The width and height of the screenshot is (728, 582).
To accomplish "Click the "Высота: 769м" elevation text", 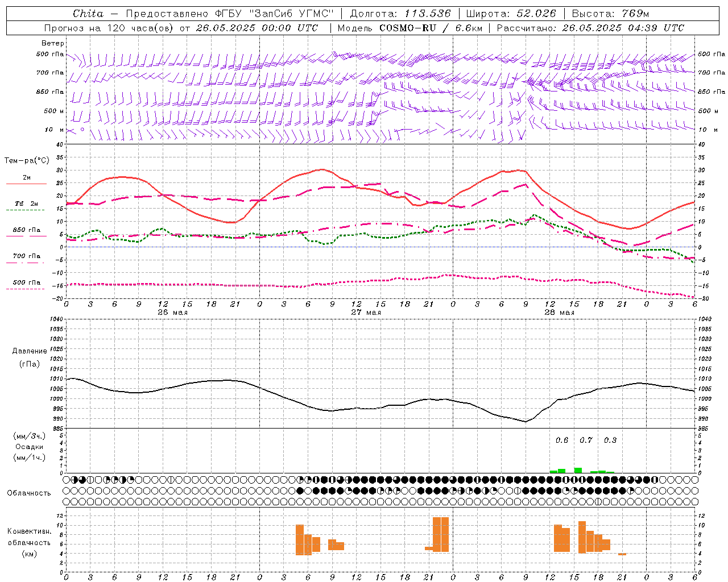I will click(610, 14).
